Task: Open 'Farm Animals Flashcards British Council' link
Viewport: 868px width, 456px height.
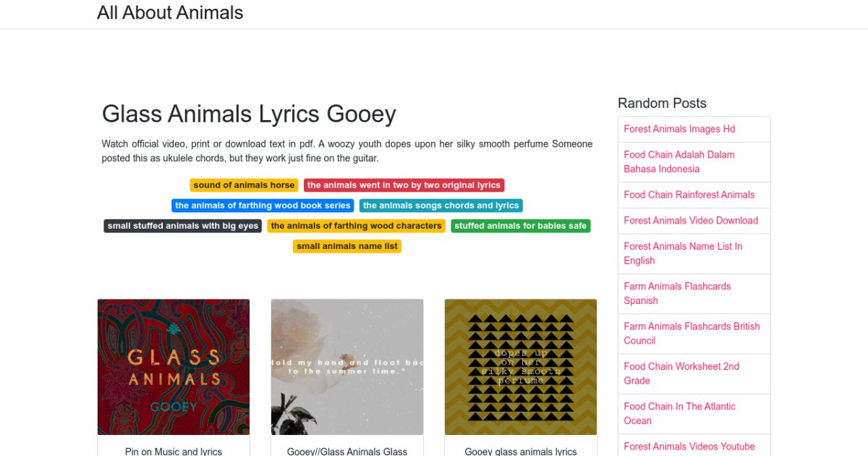Action: (692, 333)
